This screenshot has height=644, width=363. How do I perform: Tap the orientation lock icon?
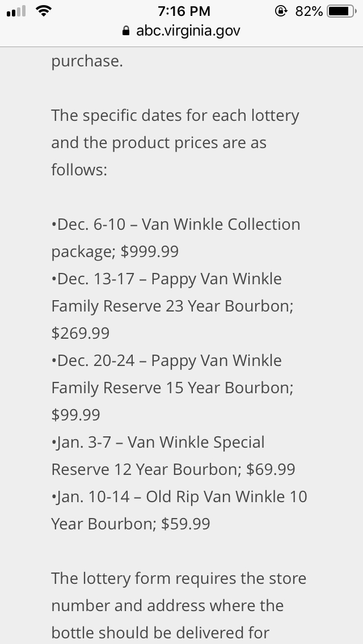click(x=281, y=11)
